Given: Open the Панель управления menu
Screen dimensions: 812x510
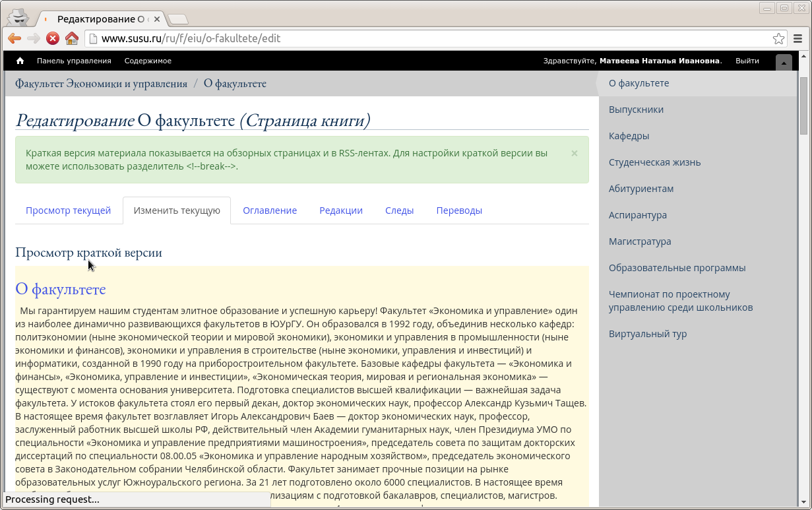Looking at the screenshot, I should point(74,61).
